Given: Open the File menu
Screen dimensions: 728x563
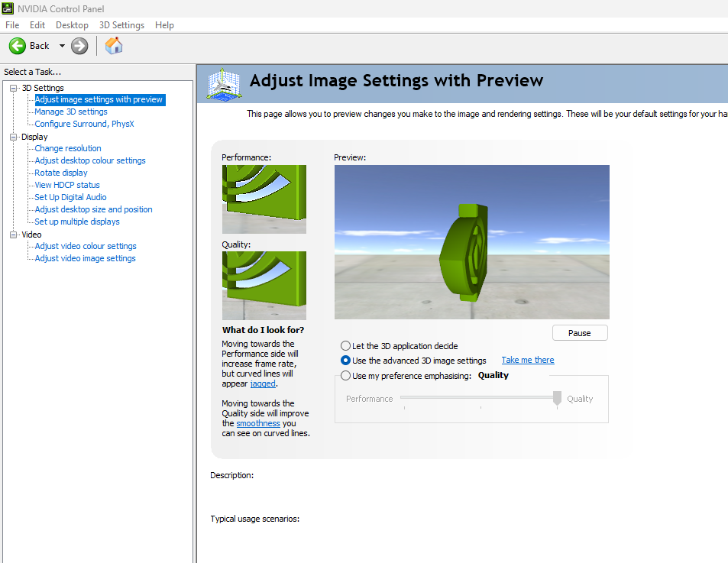Looking at the screenshot, I should [x=12, y=25].
